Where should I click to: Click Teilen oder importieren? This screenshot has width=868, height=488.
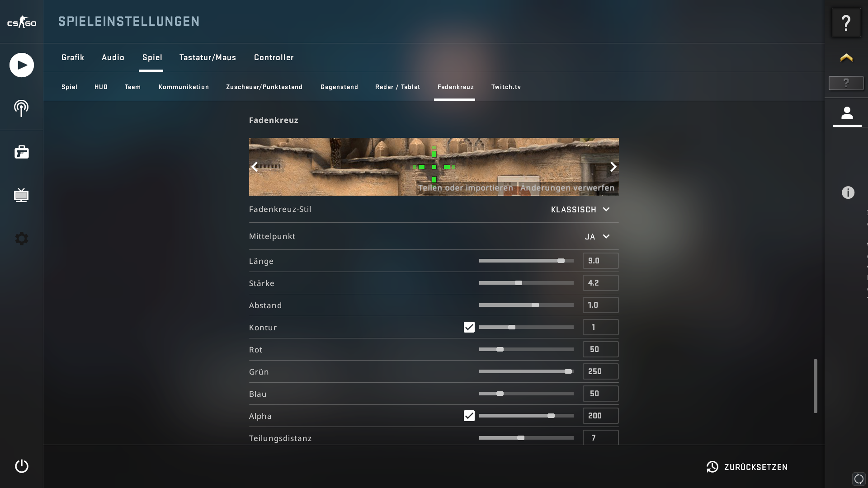tap(465, 188)
